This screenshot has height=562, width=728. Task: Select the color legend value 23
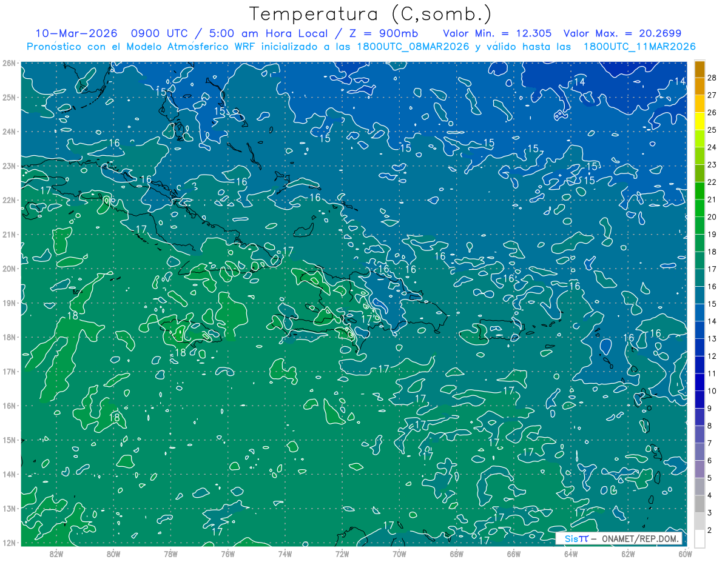(x=712, y=164)
